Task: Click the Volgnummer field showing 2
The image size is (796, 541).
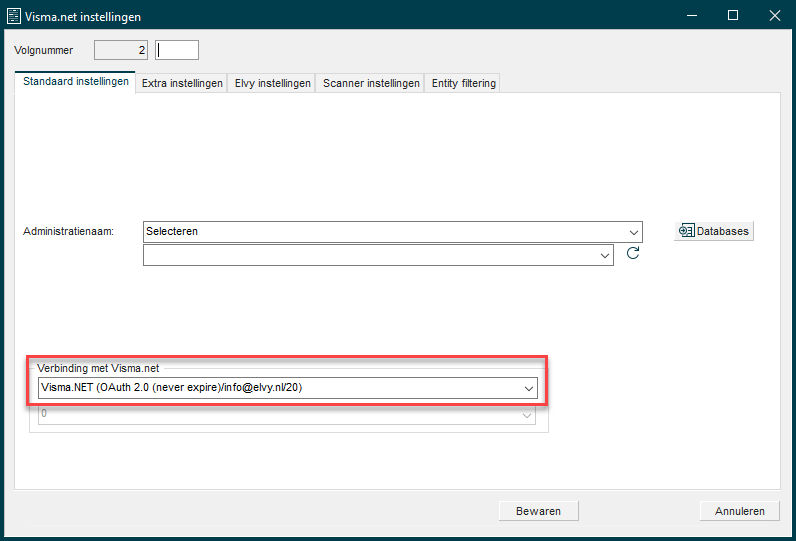Action: [121, 50]
